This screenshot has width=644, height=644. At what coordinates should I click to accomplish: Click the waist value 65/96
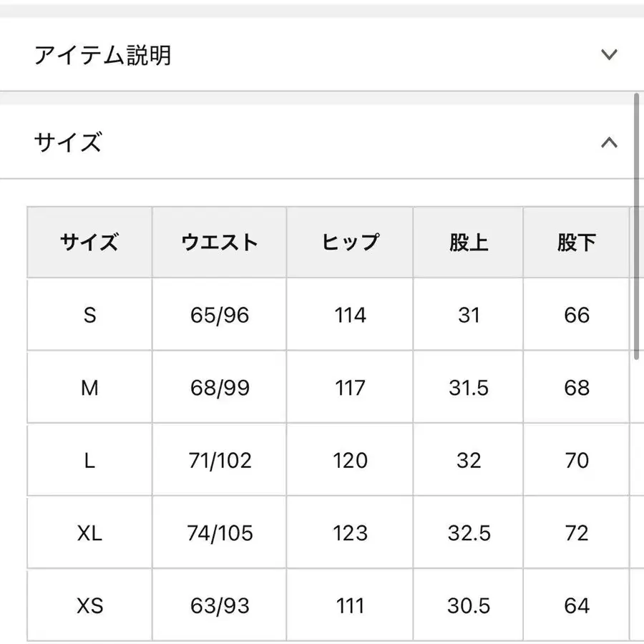(x=220, y=315)
